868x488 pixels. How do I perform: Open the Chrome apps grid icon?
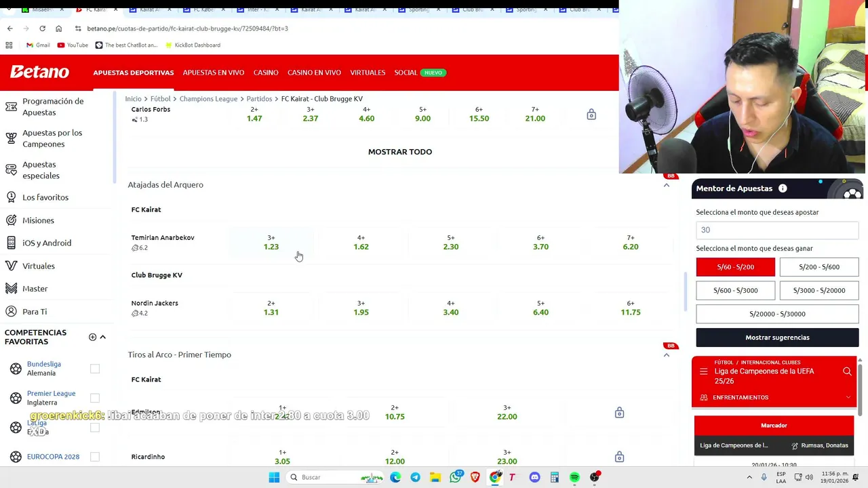(9, 45)
